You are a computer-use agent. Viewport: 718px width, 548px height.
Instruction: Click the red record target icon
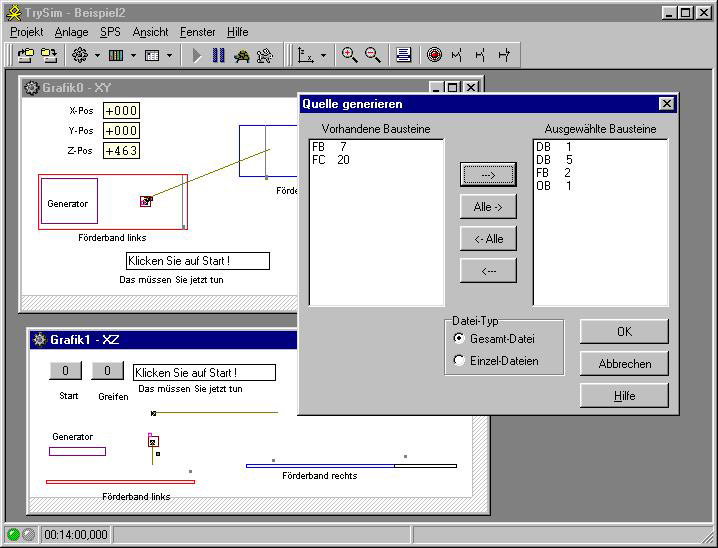tap(434, 55)
